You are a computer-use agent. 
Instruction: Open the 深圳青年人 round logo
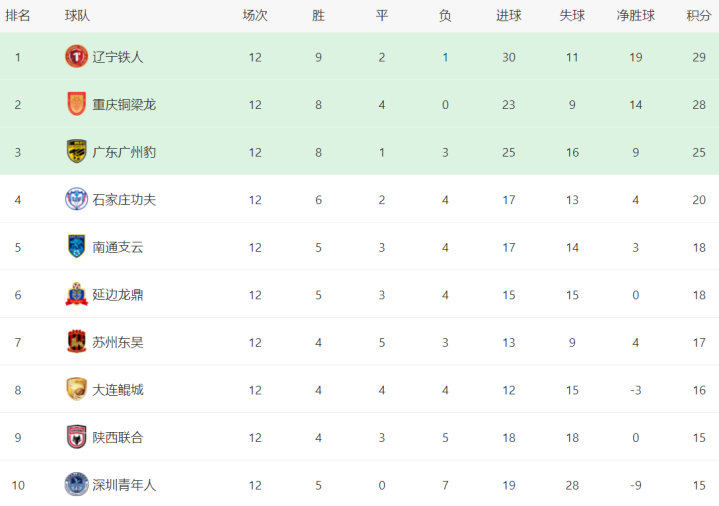coord(76,484)
